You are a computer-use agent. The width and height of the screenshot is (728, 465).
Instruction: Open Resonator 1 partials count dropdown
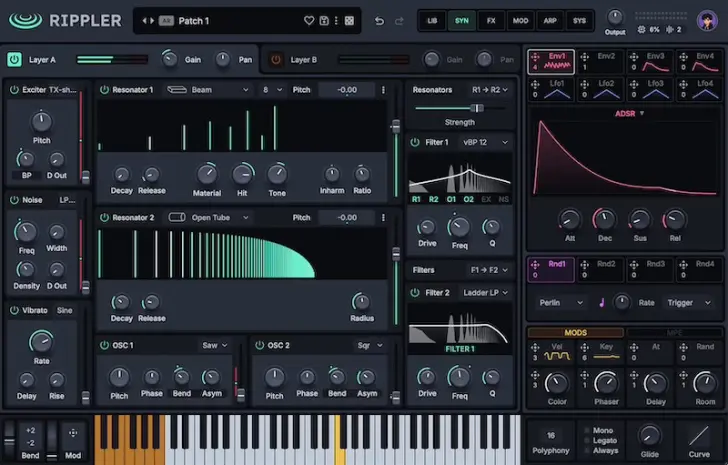(x=272, y=90)
